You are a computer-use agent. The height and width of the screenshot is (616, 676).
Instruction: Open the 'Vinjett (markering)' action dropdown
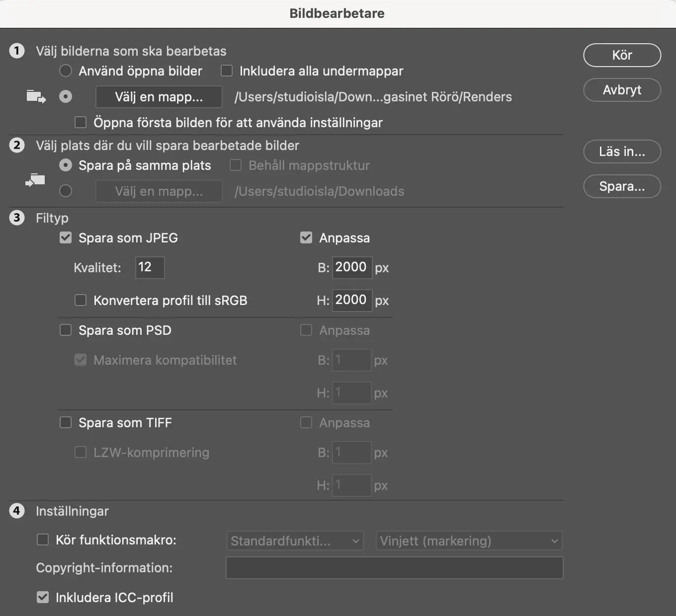pyautogui.click(x=469, y=541)
